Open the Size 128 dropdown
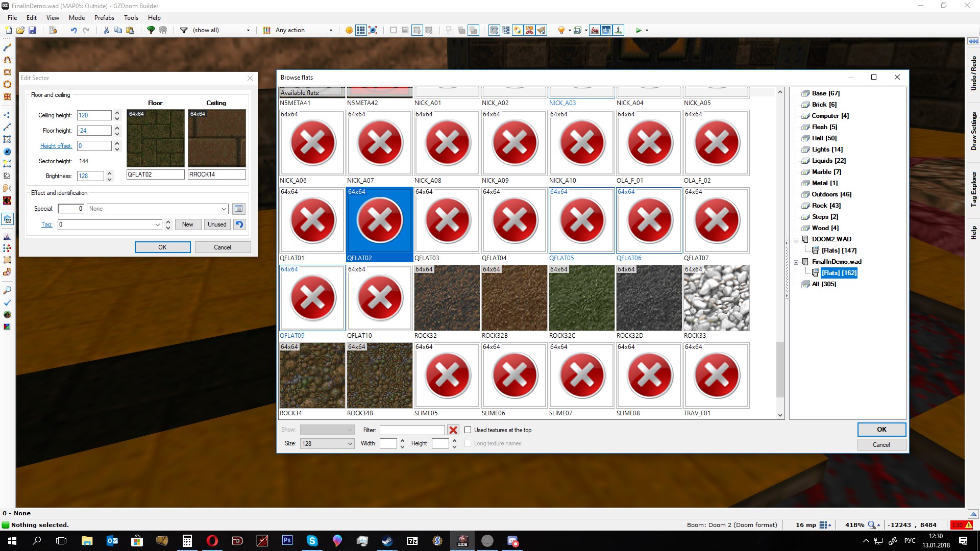The height and width of the screenshot is (551, 980). click(327, 443)
